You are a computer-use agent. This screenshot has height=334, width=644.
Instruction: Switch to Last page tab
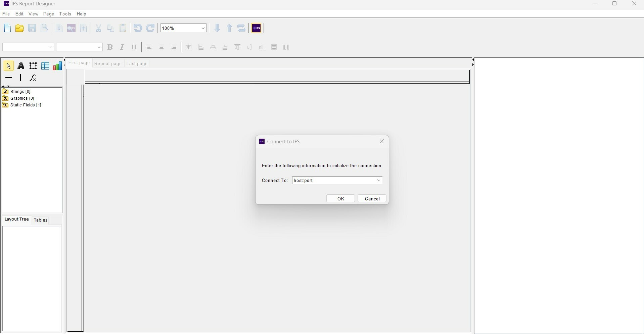(x=137, y=64)
